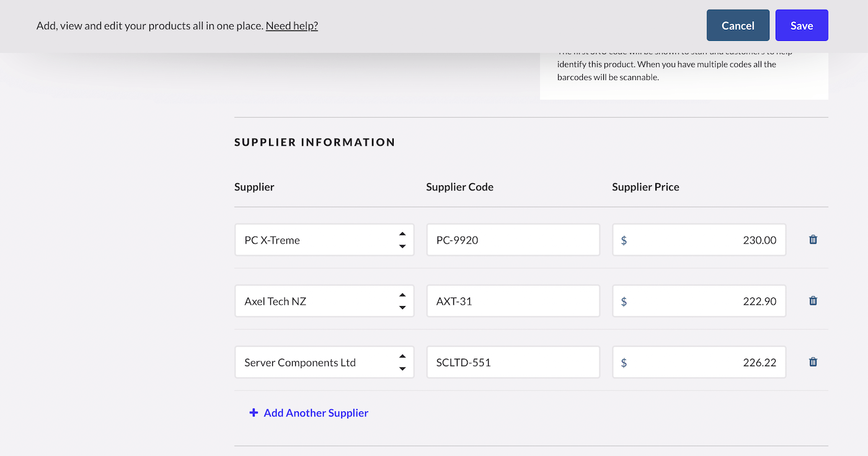Click the up arrow on PC X-Treme selector

402,235
